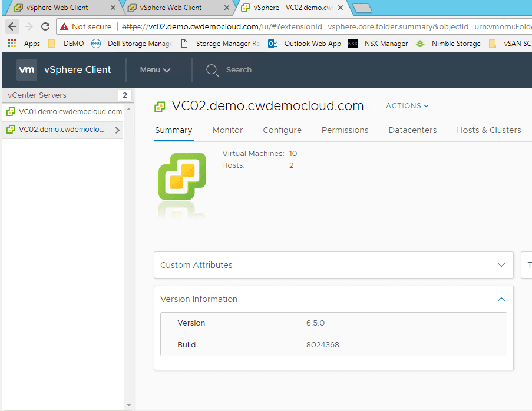This screenshot has width=532, height=411.
Task: Expand VC02.demo sidebar entry chevron
Action: (117, 130)
